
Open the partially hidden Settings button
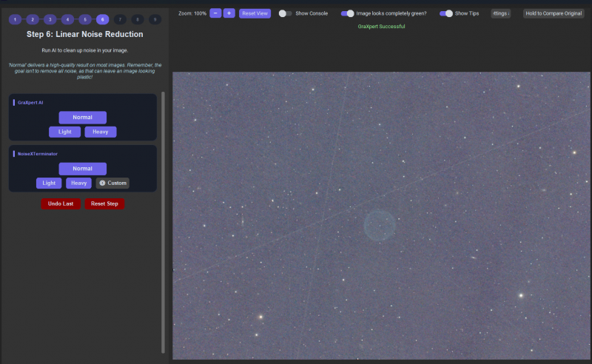[501, 13]
